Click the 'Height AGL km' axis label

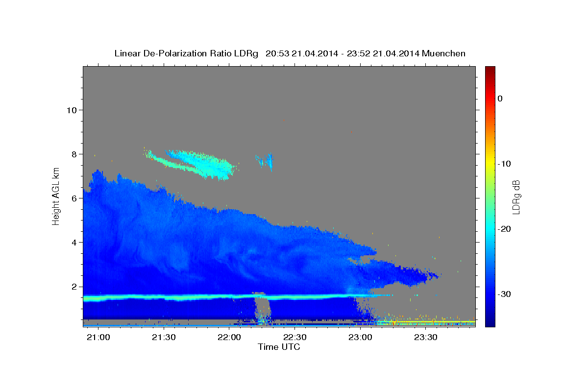pyautogui.click(x=56, y=196)
